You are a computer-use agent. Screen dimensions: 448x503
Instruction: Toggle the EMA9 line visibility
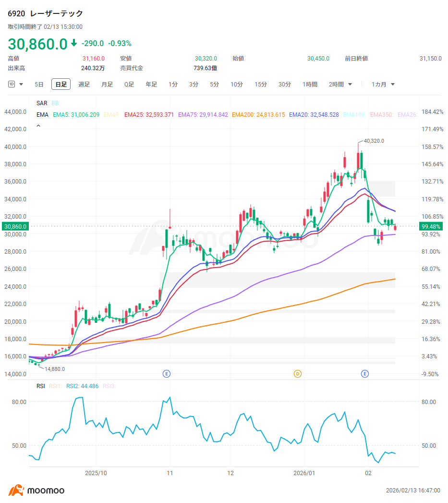[111, 115]
